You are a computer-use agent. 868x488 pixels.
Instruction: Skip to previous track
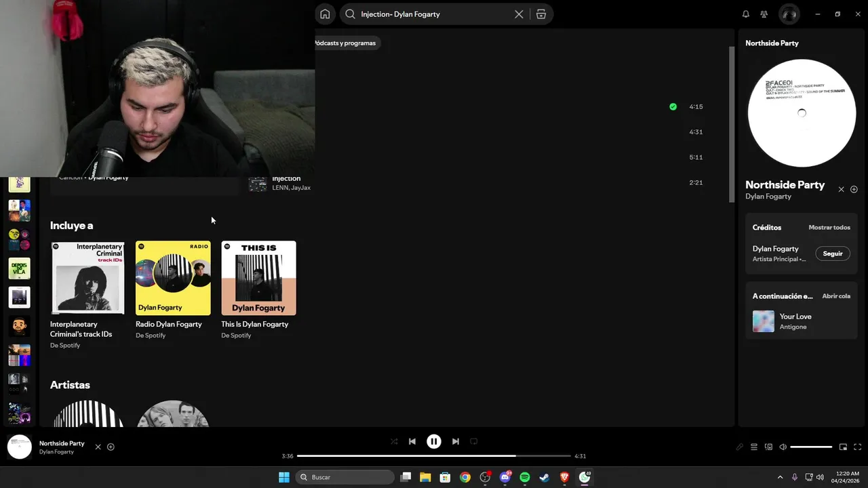coord(412,441)
